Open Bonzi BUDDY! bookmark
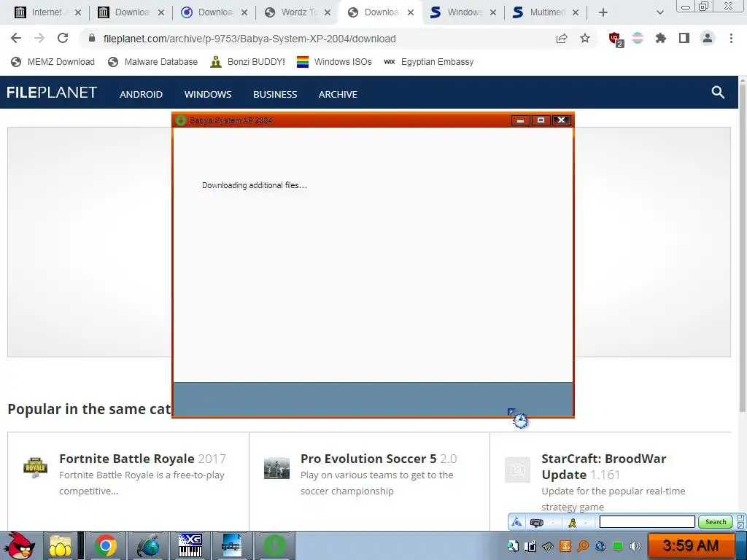This screenshot has height=560, width=747. tap(247, 62)
